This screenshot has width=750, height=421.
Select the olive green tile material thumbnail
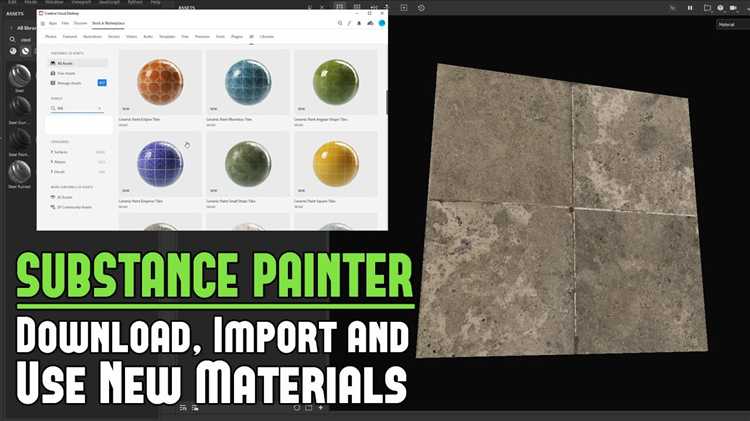[x=336, y=82]
